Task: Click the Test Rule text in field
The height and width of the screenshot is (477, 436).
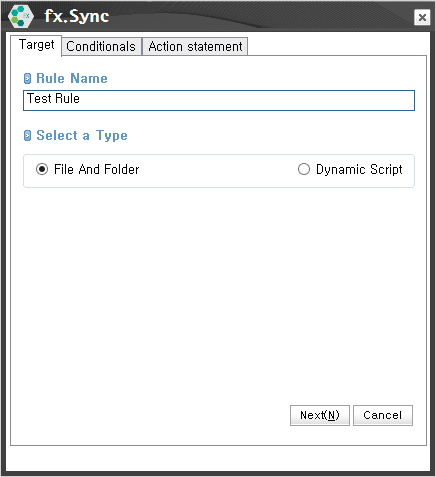Action: (x=53, y=99)
